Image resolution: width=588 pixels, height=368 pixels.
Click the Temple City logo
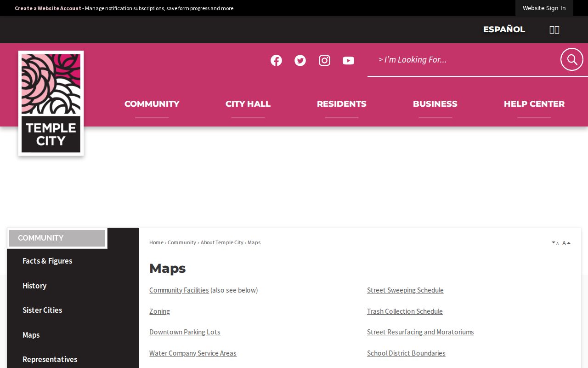[51, 103]
